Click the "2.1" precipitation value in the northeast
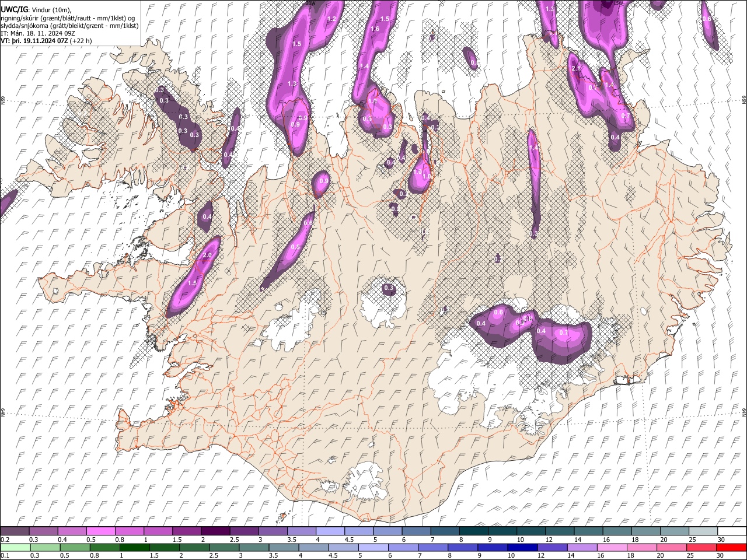Viewport: 747px width, 560px height. (577, 69)
